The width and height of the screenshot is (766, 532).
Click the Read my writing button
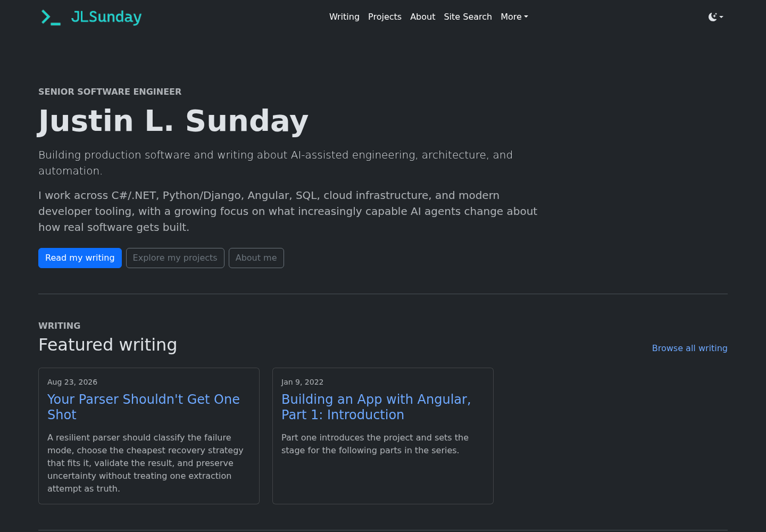click(80, 258)
